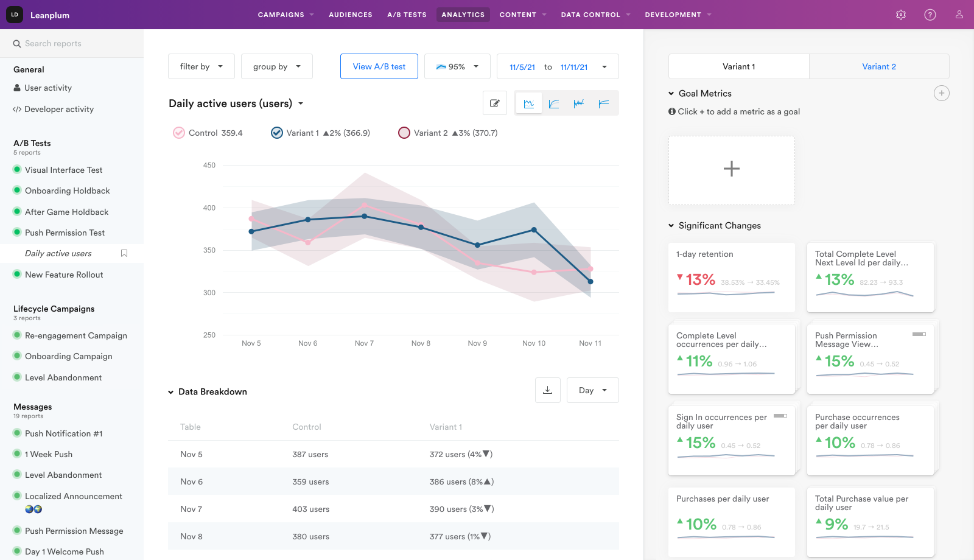974x560 pixels.
Task: Switch to the cumulative curve chart icon
Action: pyautogui.click(x=554, y=103)
